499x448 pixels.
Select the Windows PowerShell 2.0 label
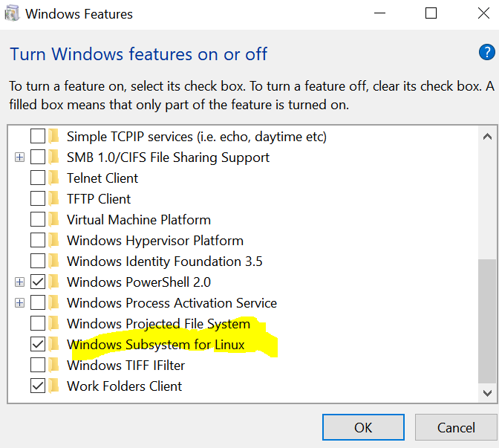pos(139,282)
